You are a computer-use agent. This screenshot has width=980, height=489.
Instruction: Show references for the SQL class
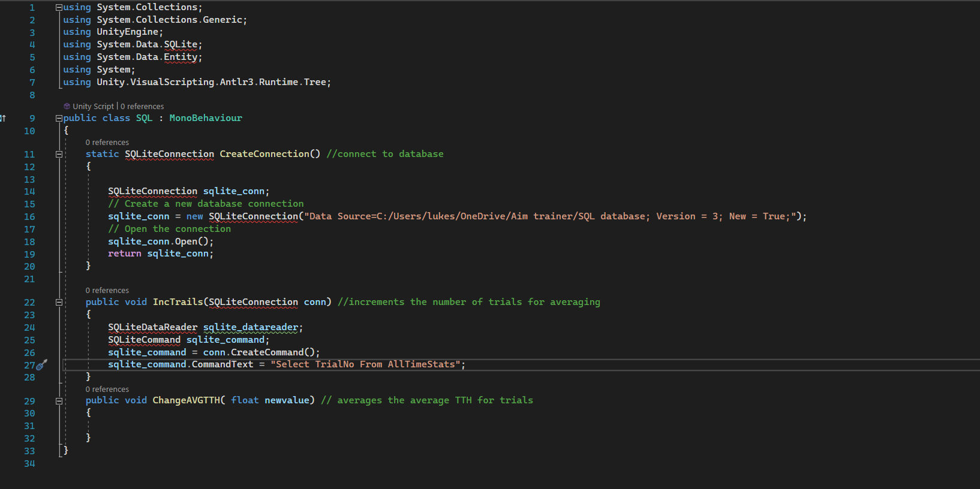tap(142, 106)
